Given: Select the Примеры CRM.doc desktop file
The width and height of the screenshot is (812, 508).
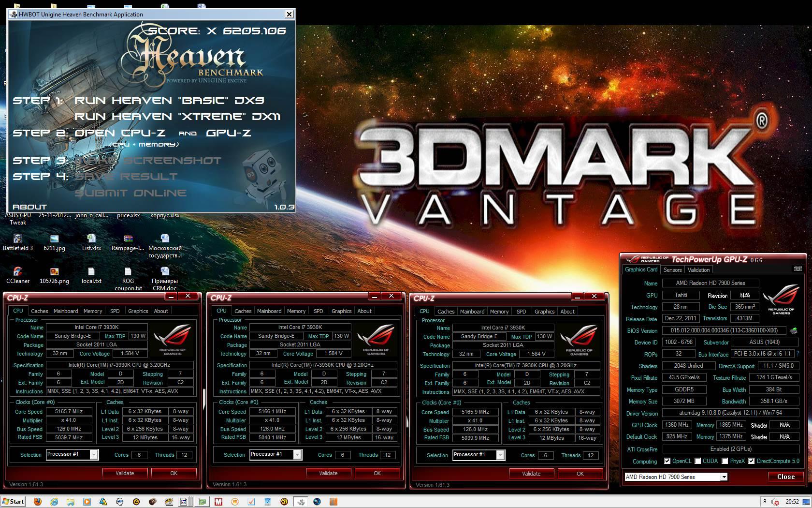Looking at the screenshot, I should point(165,279).
